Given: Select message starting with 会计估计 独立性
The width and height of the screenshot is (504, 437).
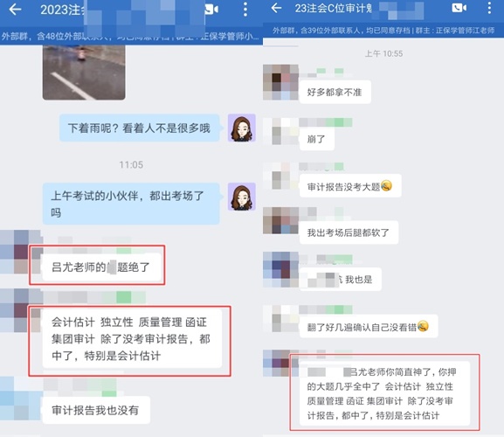Looking at the screenshot, I should 132,339.
